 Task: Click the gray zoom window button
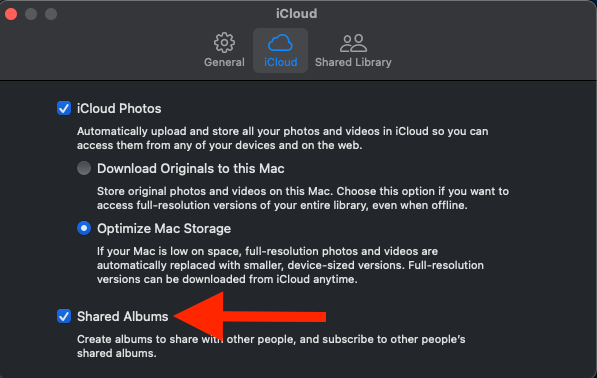pos(51,14)
